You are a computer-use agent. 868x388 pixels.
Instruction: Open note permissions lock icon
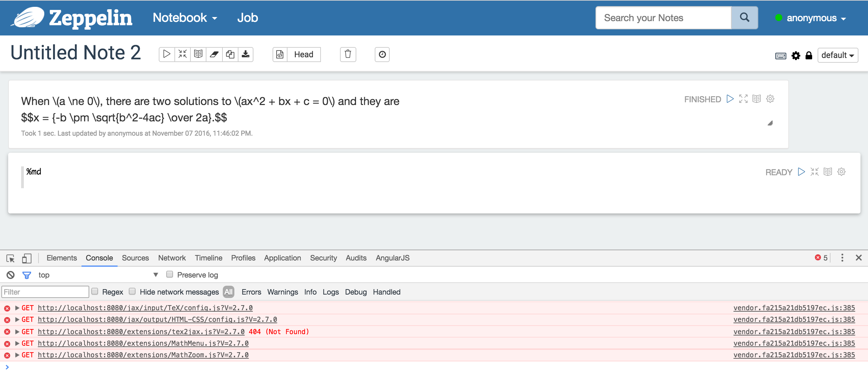[809, 55]
